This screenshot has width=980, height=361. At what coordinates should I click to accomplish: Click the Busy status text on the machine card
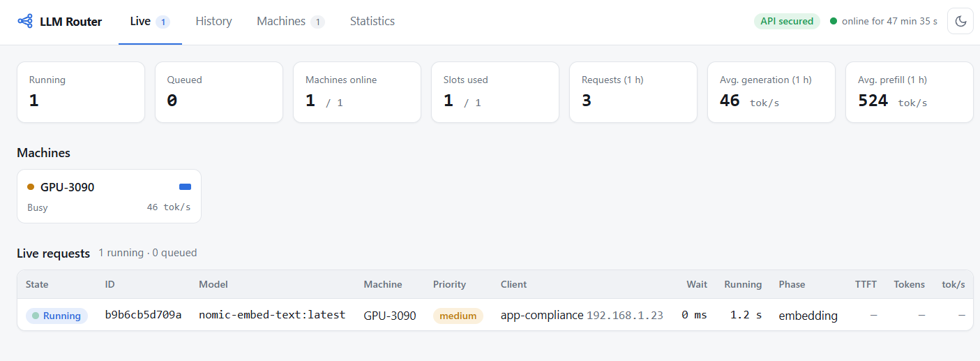click(x=38, y=207)
